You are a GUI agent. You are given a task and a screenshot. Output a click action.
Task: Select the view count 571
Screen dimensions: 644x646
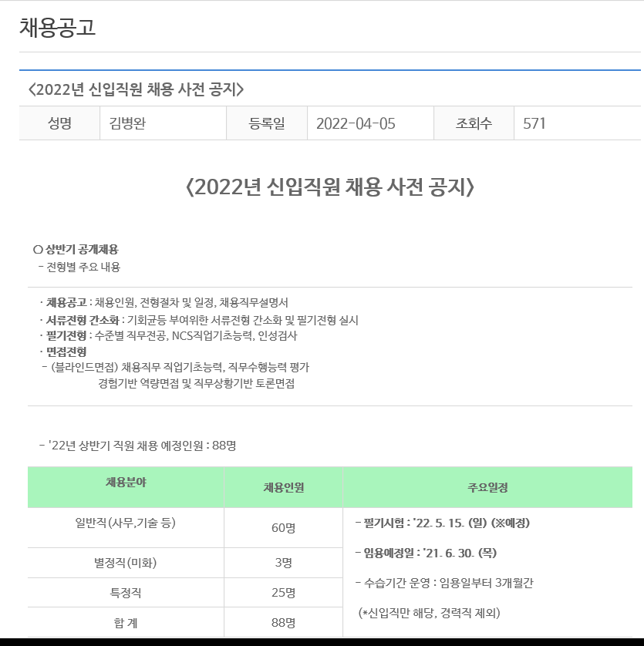point(534,123)
